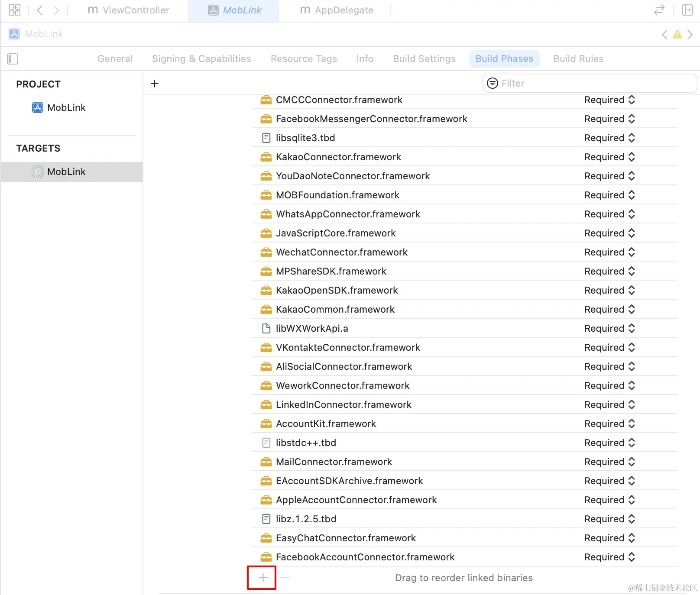
Task: Click EasyChatConnector.framework toolbox icon
Action: [266, 538]
